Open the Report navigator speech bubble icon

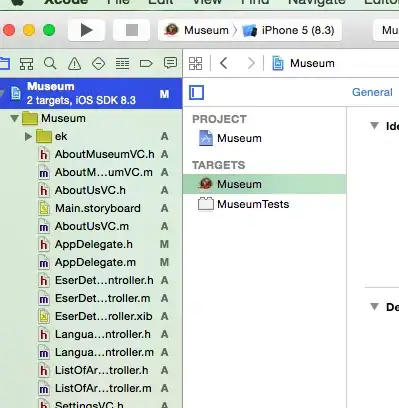(170, 63)
